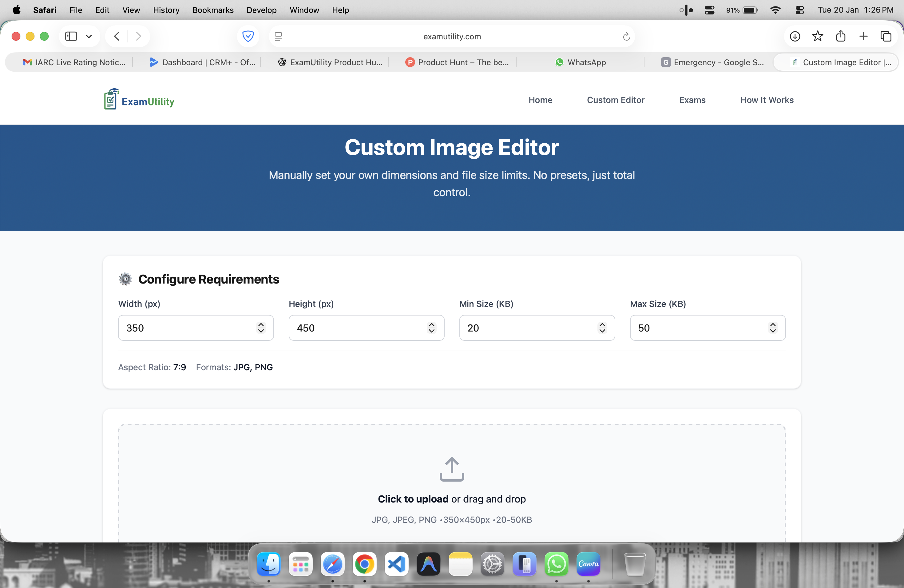The width and height of the screenshot is (904, 588).
Task: Click the share icon in Safari toolbar
Action: pyautogui.click(x=841, y=36)
